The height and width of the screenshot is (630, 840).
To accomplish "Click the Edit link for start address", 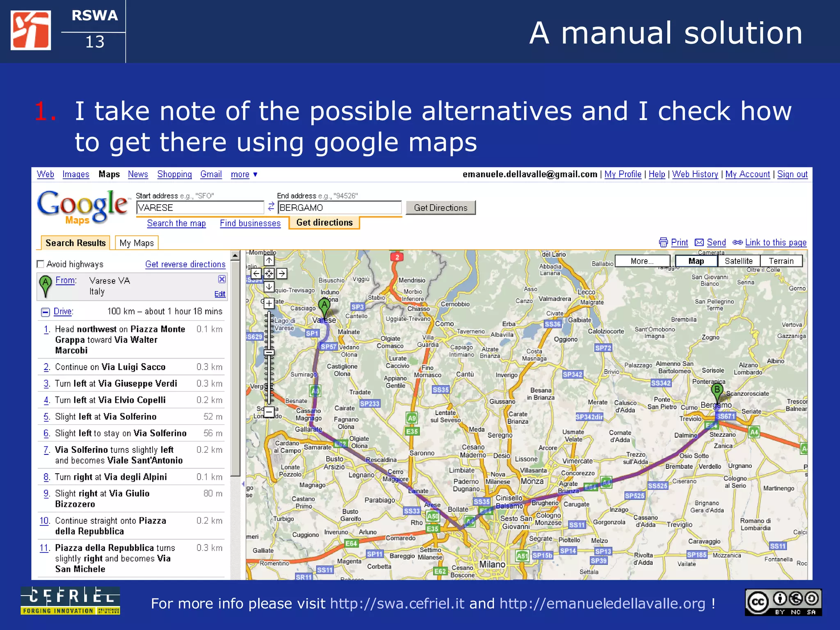I will (220, 294).
